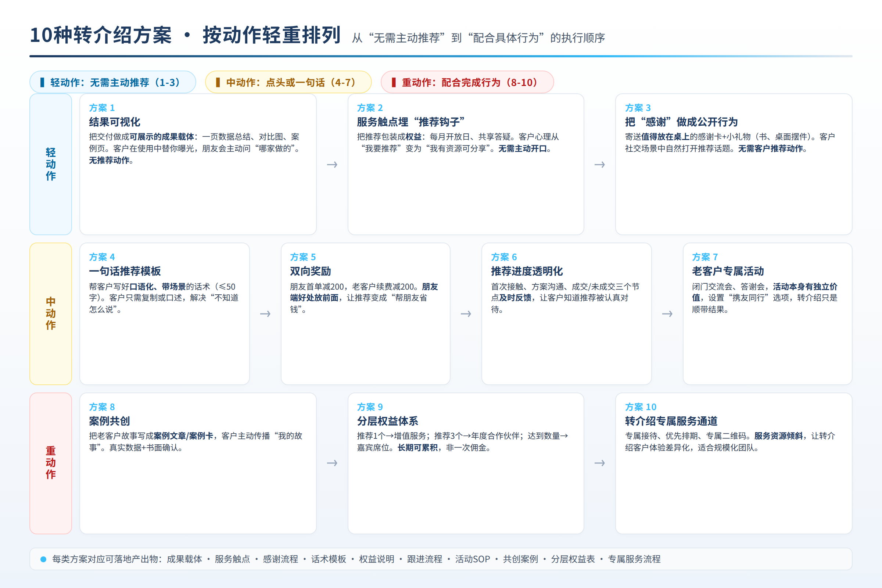The image size is (882, 588).
Task: Click the 方案 5 label
Action: [302, 257]
